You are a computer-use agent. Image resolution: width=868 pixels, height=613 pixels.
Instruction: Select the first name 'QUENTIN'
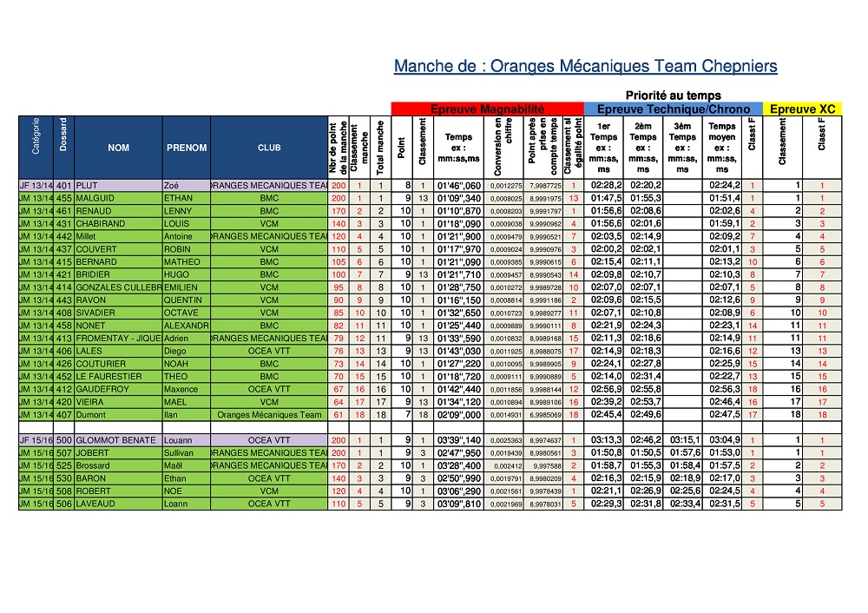(x=187, y=300)
